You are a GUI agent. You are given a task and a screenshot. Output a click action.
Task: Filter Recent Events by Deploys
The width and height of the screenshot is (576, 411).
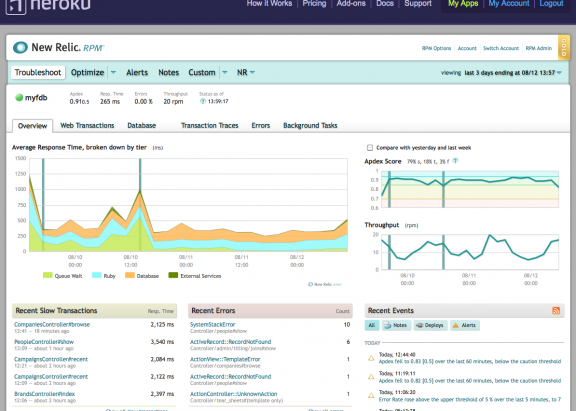pyautogui.click(x=430, y=325)
